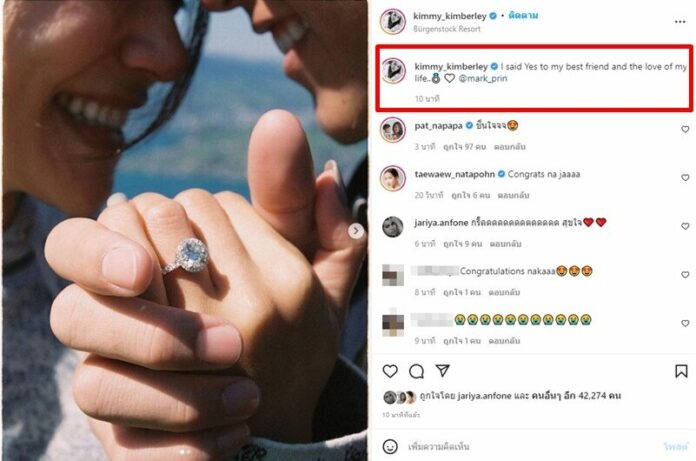Open kimmy_kimberley profile picture in header
The width and height of the screenshot is (696, 461).
pyautogui.click(x=393, y=21)
